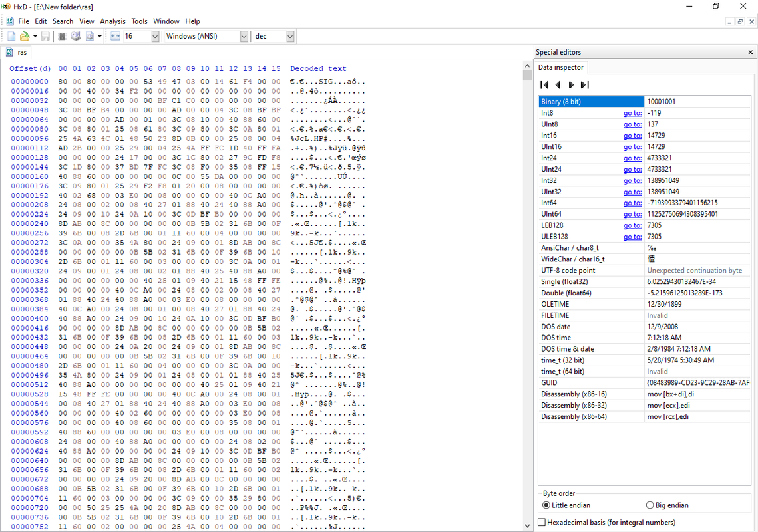Go to next byte in Data inspector

click(571, 85)
